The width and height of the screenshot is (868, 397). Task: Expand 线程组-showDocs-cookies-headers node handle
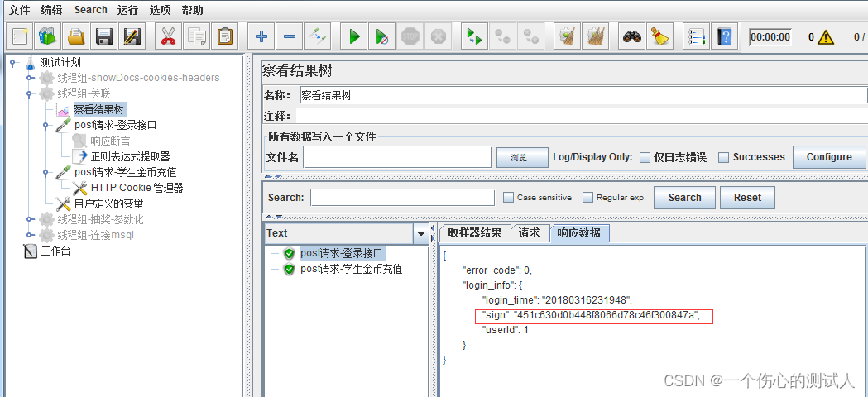click(29, 78)
